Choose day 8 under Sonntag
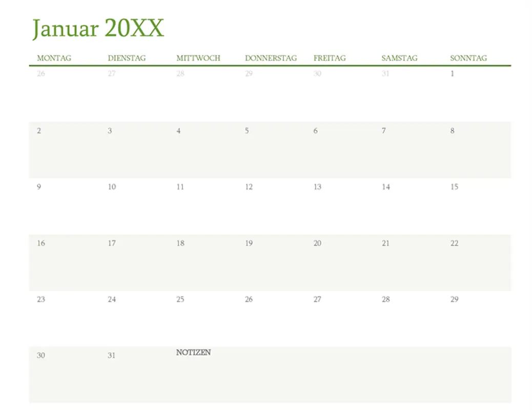 [x=452, y=131]
